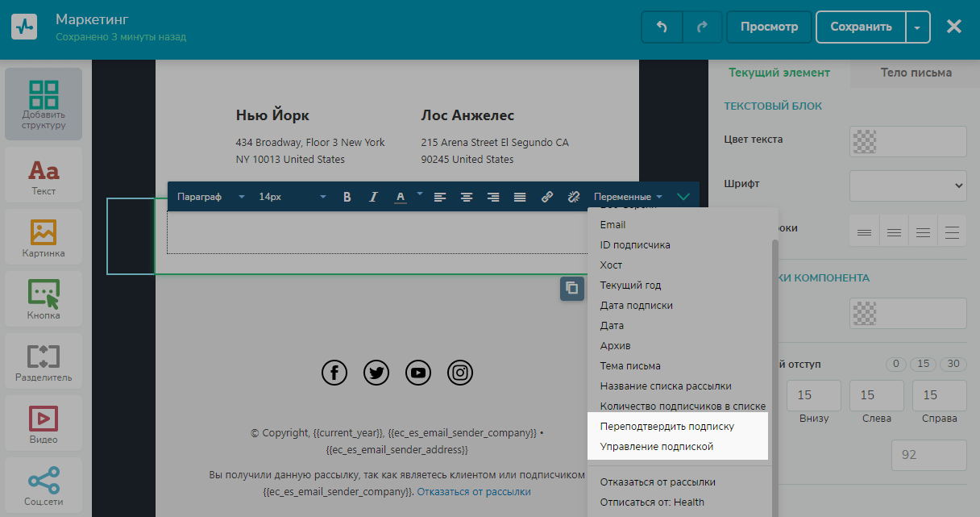The width and height of the screenshot is (980, 517).
Task: Set padding preset to 30
Action: [954, 364]
